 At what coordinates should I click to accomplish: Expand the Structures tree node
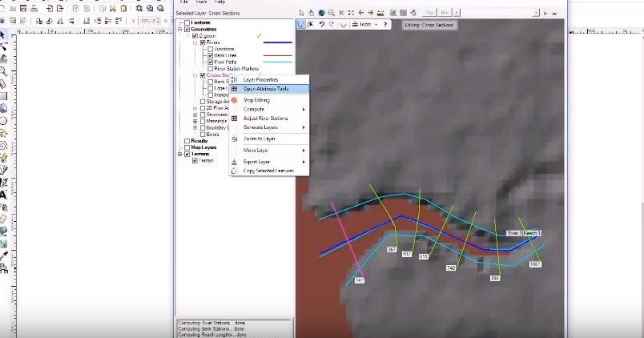pos(195,115)
